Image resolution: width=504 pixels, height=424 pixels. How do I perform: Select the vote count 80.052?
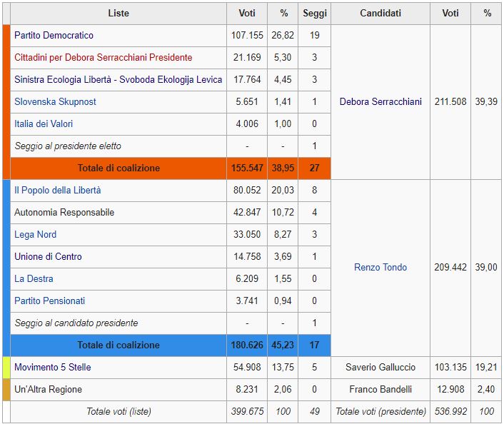coord(247,190)
